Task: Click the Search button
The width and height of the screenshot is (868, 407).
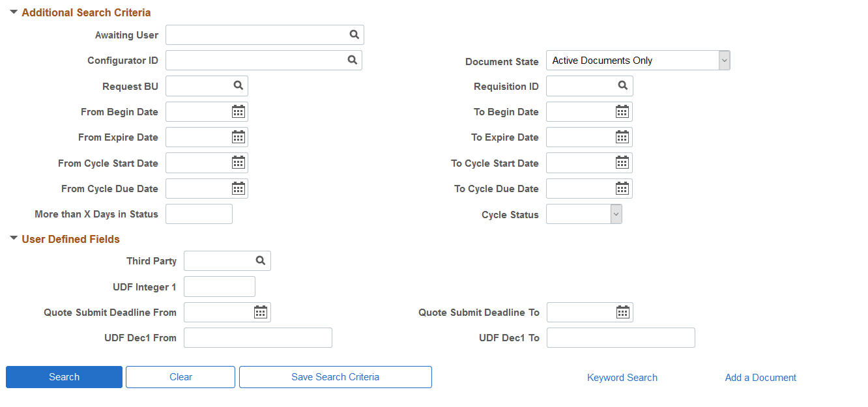Action: [x=63, y=376]
